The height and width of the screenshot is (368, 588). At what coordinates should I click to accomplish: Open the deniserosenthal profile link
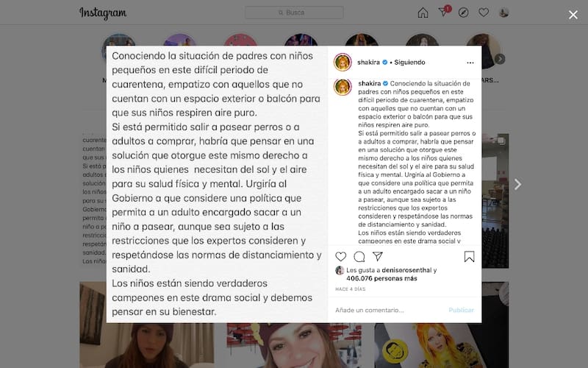click(x=406, y=270)
